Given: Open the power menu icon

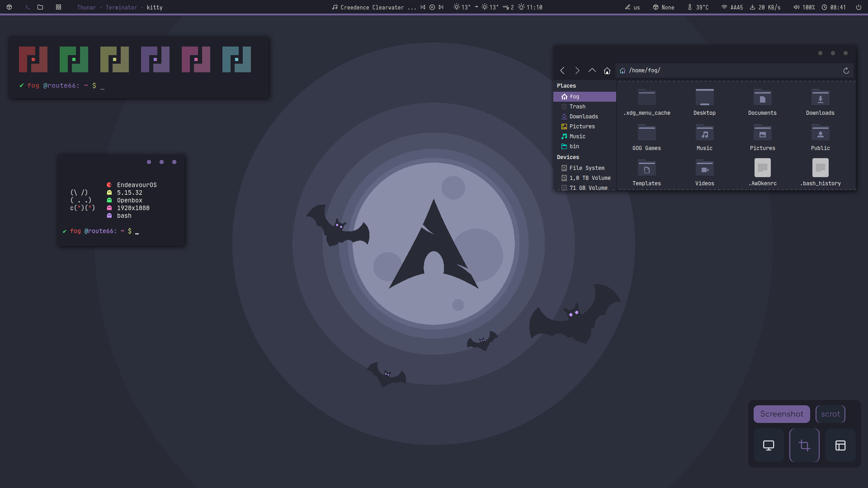Looking at the screenshot, I should [859, 7].
